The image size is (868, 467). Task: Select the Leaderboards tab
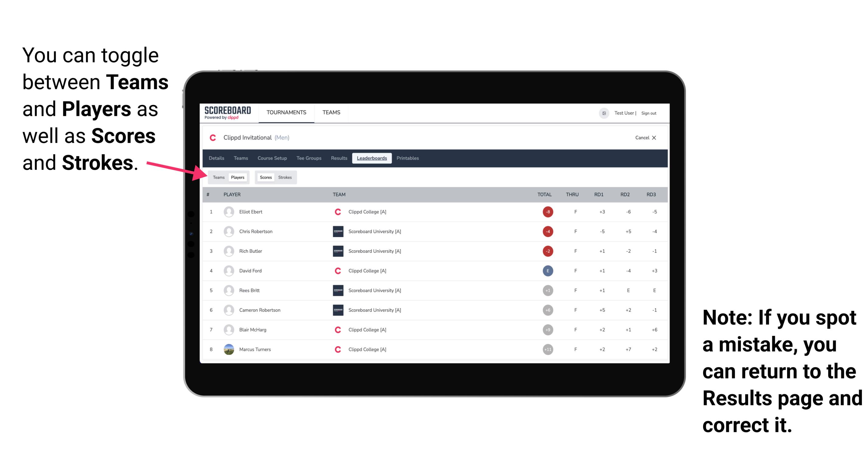pyautogui.click(x=372, y=158)
